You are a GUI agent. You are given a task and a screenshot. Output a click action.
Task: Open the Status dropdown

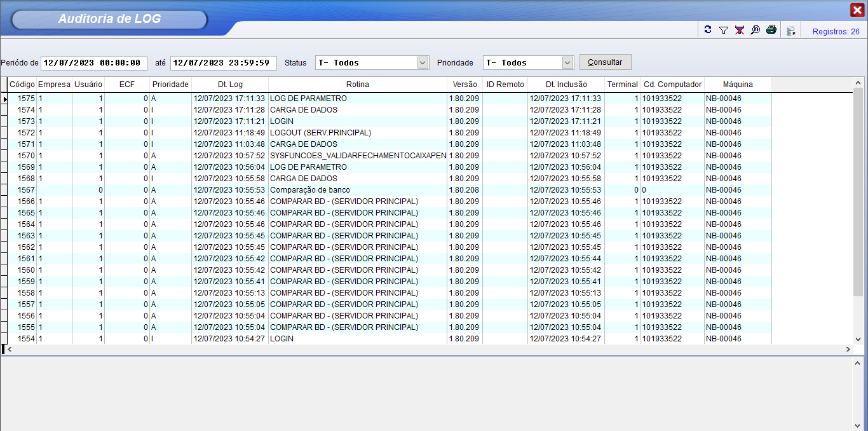[423, 62]
